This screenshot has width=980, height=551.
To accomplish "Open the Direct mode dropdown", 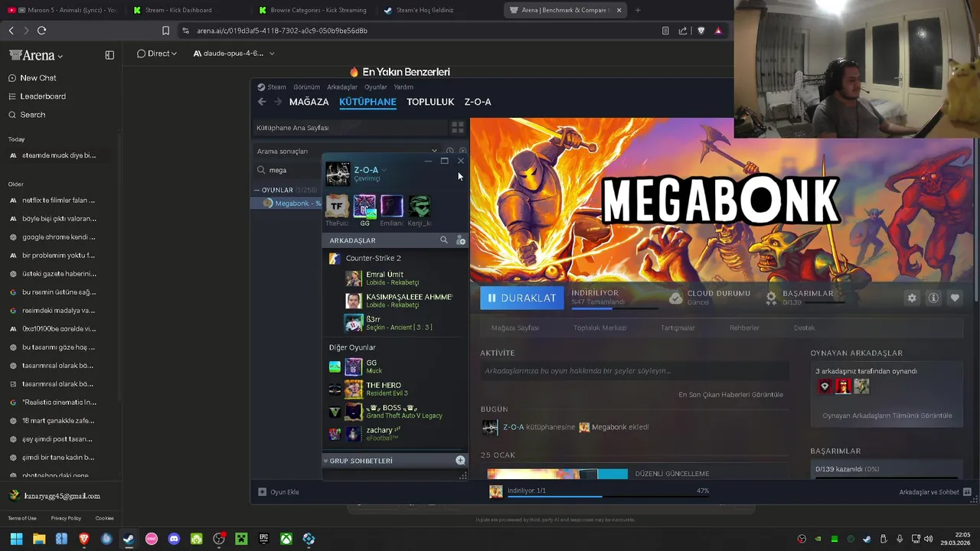I will pyautogui.click(x=157, y=54).
